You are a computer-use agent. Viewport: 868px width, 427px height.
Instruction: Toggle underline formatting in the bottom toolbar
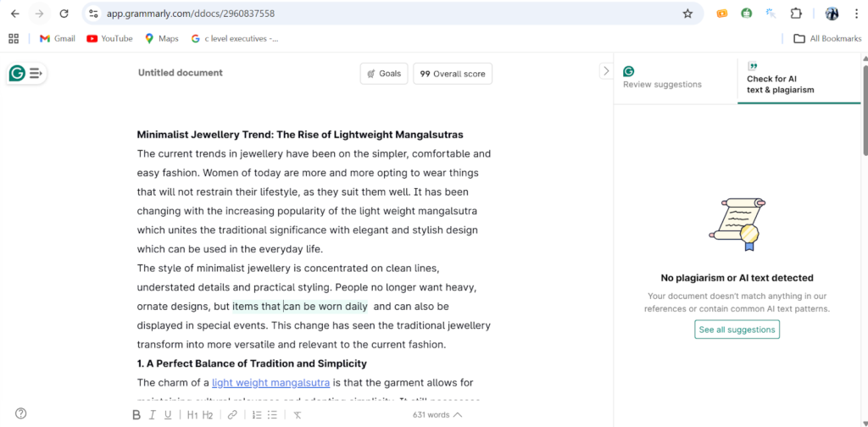coord(168,414)
